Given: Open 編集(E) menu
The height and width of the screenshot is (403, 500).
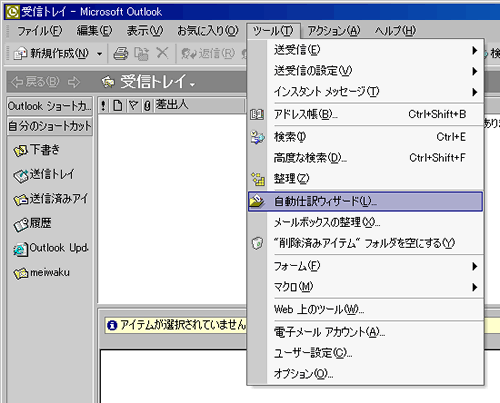Looking at the screenshot, I should coord(95,31).
